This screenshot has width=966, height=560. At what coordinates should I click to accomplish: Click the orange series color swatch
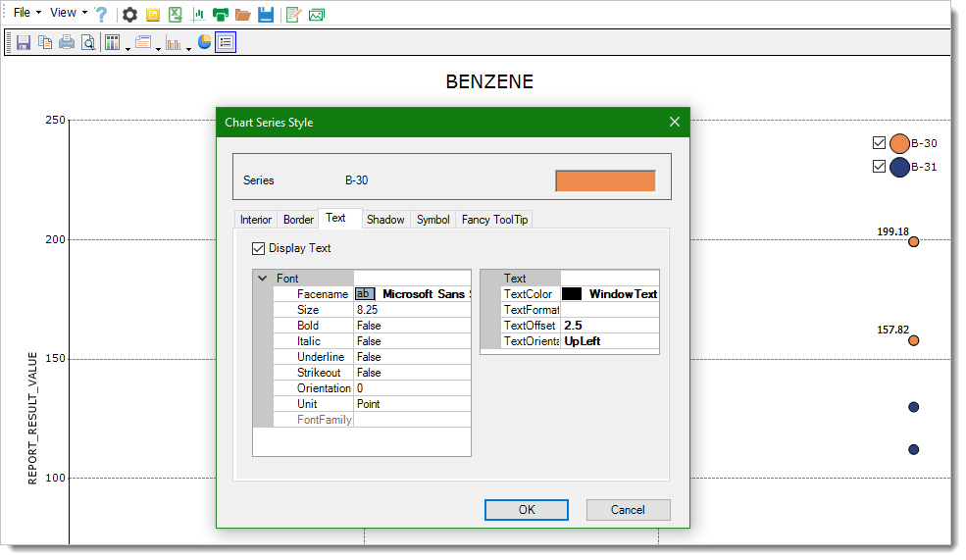[x=606, y=181]
